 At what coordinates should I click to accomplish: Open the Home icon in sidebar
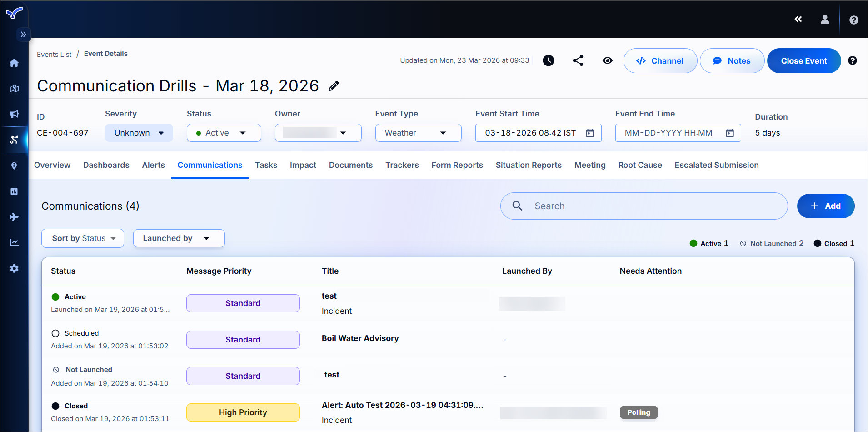14,63
